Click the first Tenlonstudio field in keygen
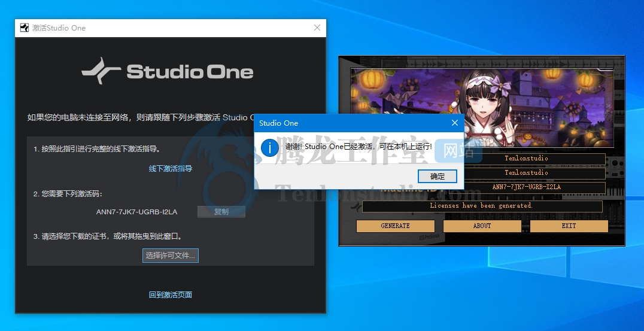Screen dimensions: 644x331 [x=527, y=159]
